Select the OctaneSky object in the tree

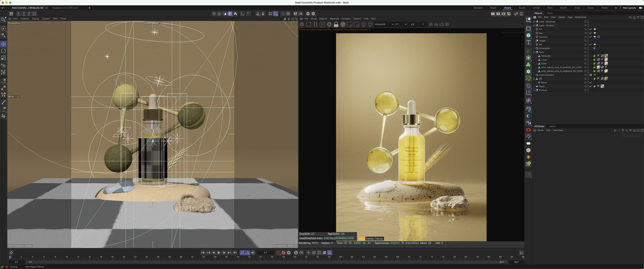coord(544,48)
